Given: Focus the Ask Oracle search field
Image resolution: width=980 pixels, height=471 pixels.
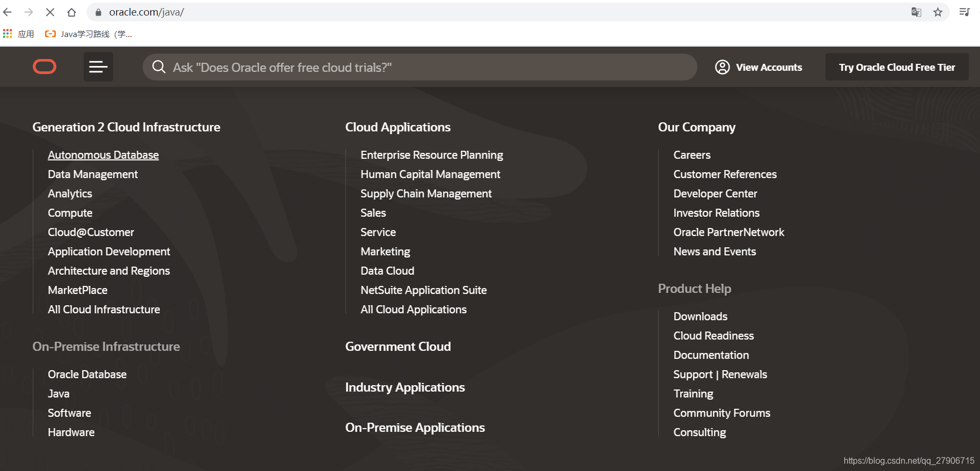Looking at the screenshot, I should point(420,67).
